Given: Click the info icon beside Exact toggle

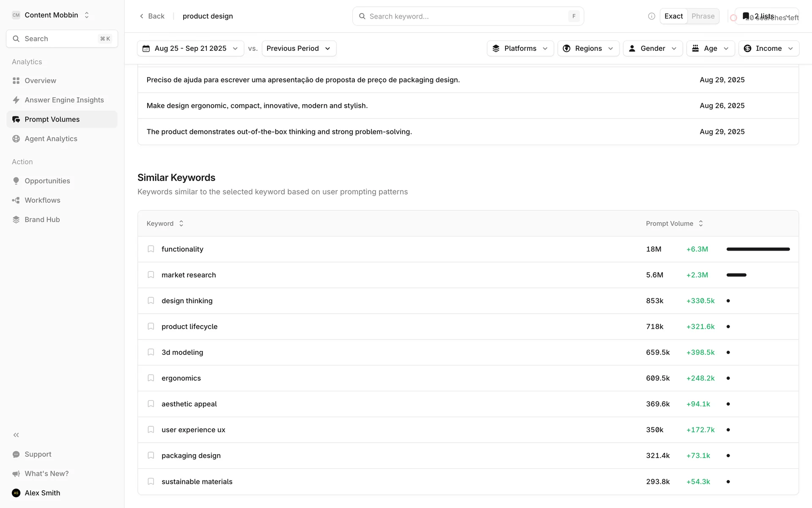Looking at the screenshot, I should tap(651, 16).
